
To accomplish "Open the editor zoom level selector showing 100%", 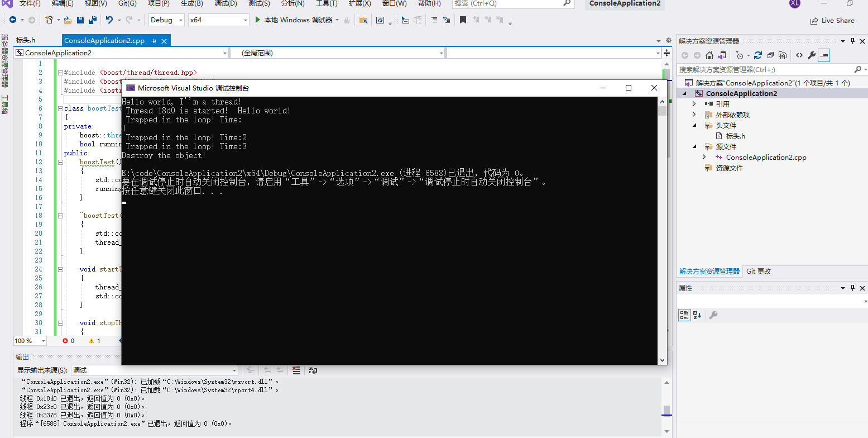I will click(x=29, y=340).
